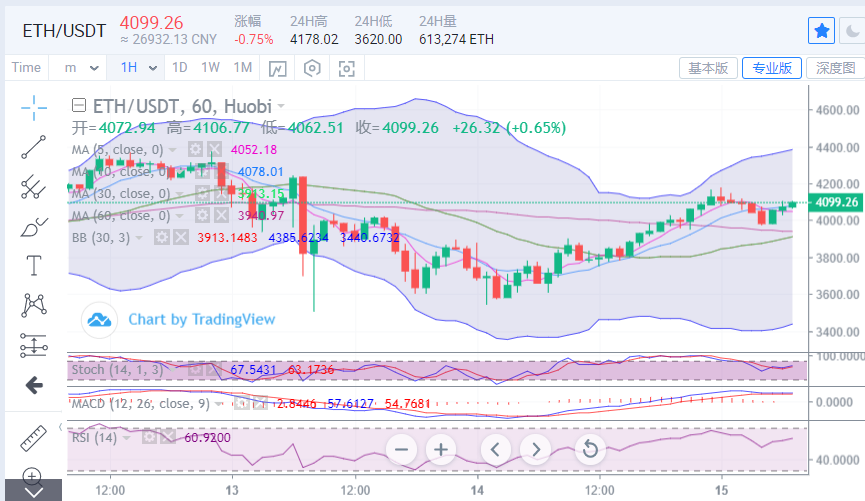Click the back arrow in left toolbar
Viewport: 865px width, 501px height.
34,385
